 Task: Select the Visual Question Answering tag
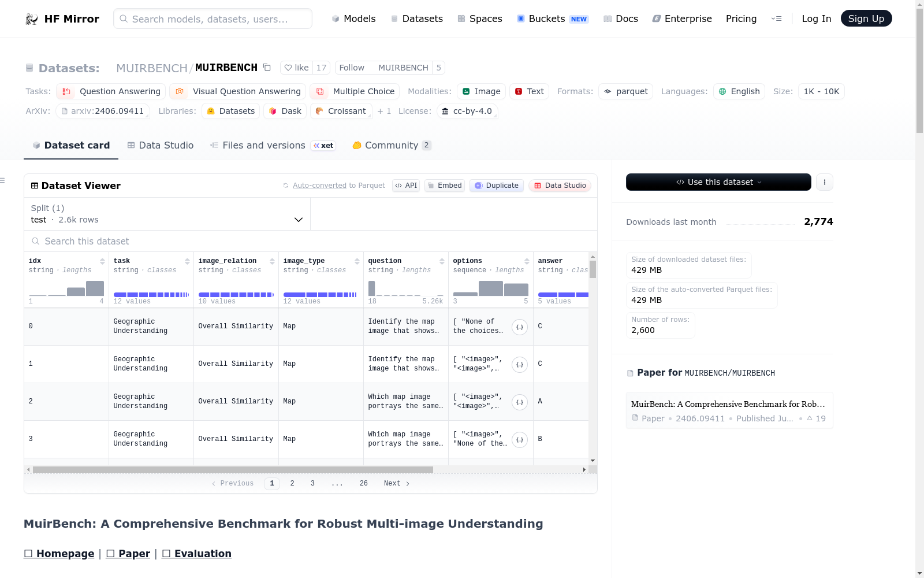(x=237, y=91)
